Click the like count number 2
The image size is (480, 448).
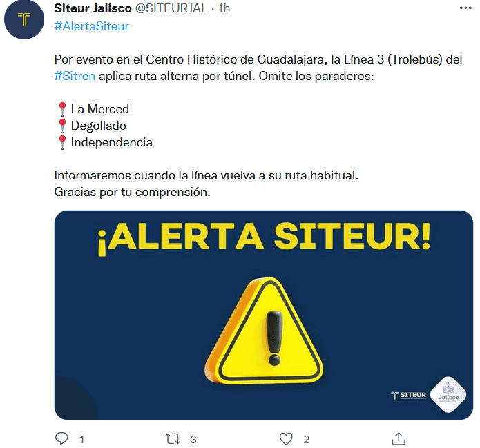(x=307, y=440)
